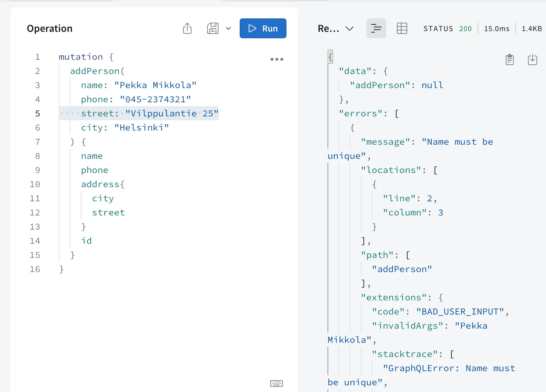Click the save operation floppy icon
The image size is (546, 392).
[x=213, y=28]
